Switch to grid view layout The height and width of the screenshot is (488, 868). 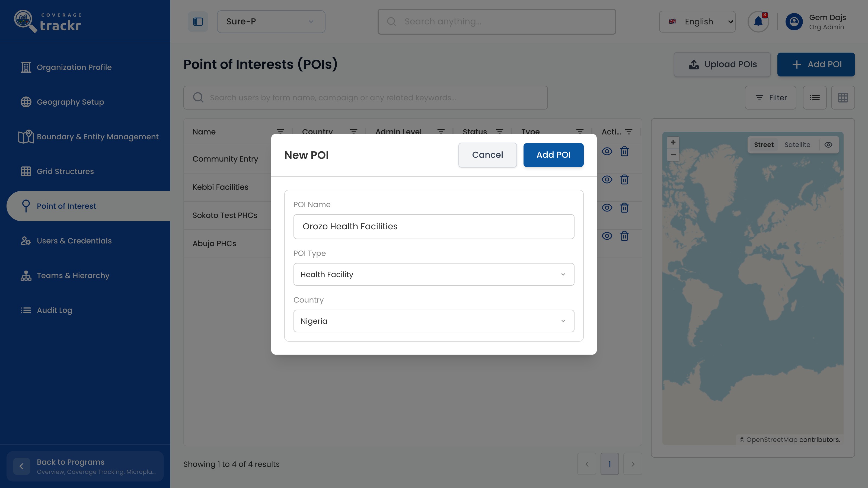[843, 98]
